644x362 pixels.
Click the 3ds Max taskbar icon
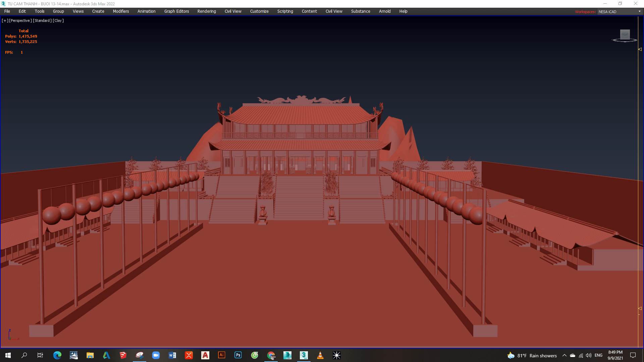pos(304,355)
